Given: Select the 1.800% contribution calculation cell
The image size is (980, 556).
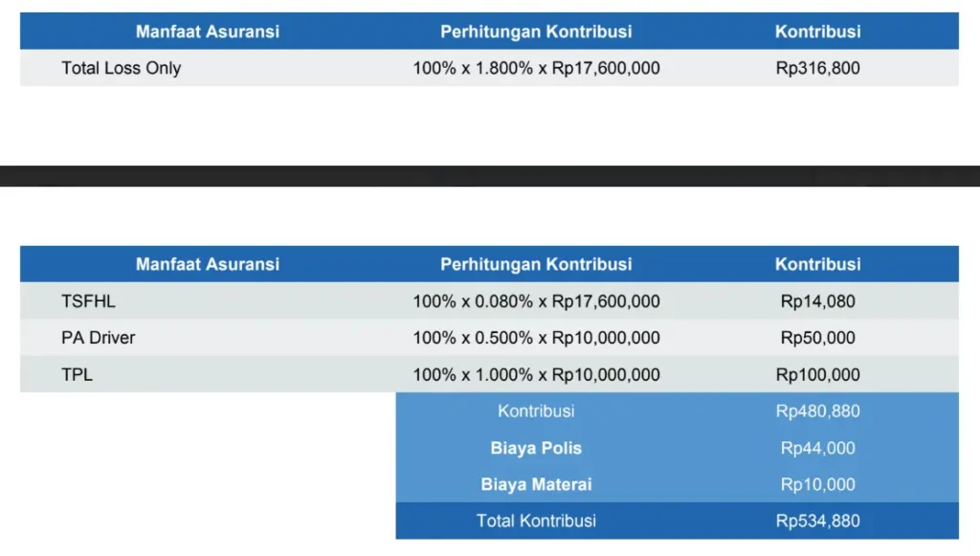Looking at the screenshot, I should click(x=536, y=68).
